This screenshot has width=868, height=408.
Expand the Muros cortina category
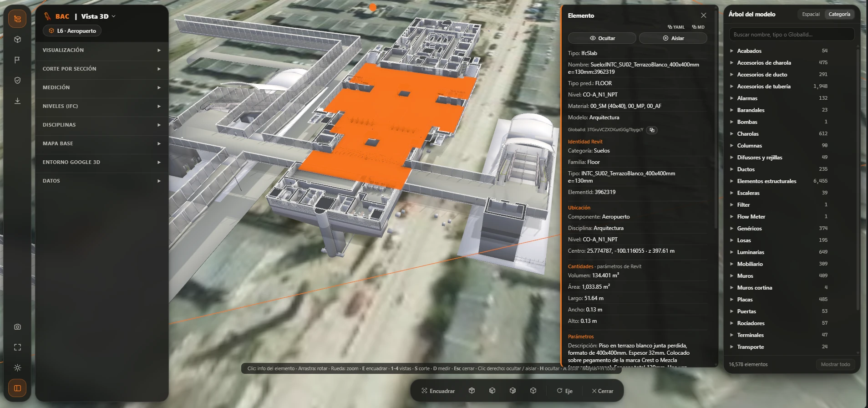[731, 288]
